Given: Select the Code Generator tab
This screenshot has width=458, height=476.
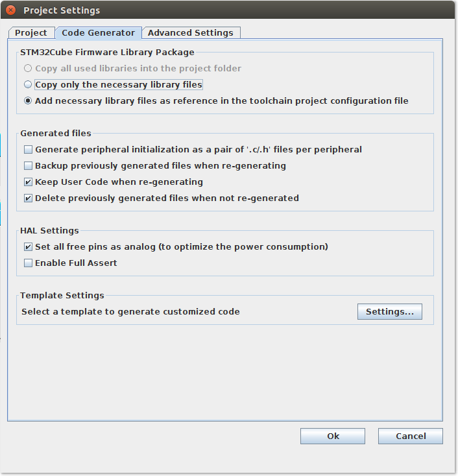Looking at the screenshot, I should click(x=99, y=32).
